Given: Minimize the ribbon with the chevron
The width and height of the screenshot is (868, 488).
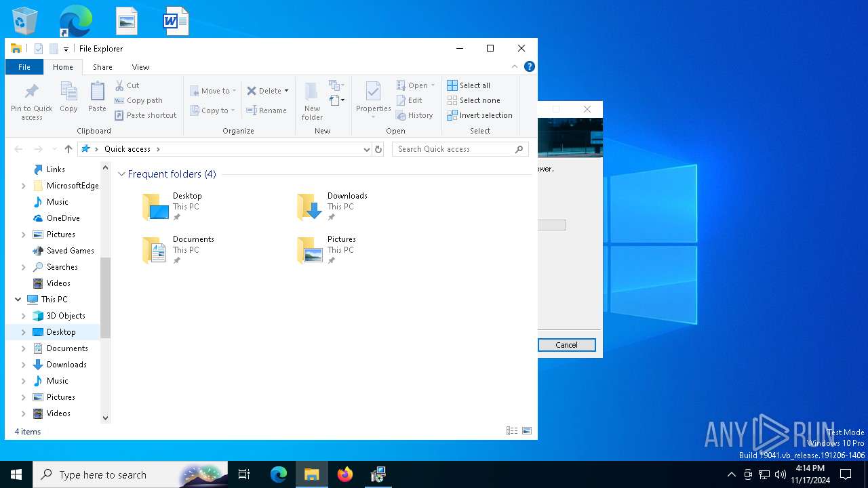Looking at the screenshot, I should point(515,66).
